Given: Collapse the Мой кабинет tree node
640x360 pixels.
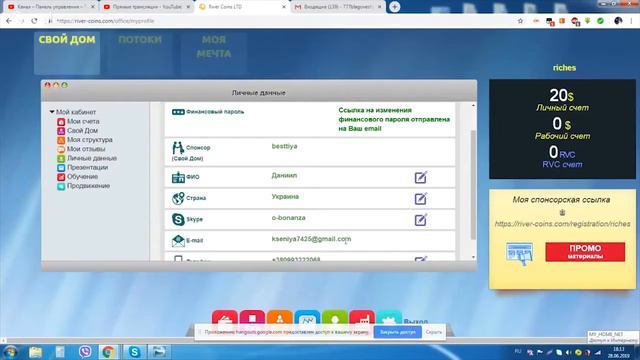Looking at the screenshot, I should coord(52,112).
